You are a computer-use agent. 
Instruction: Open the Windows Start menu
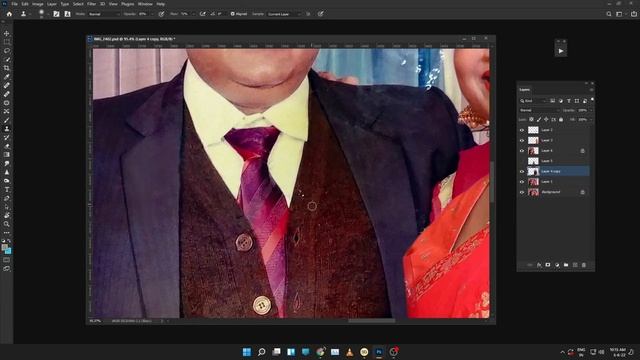[x=247, y=352]
